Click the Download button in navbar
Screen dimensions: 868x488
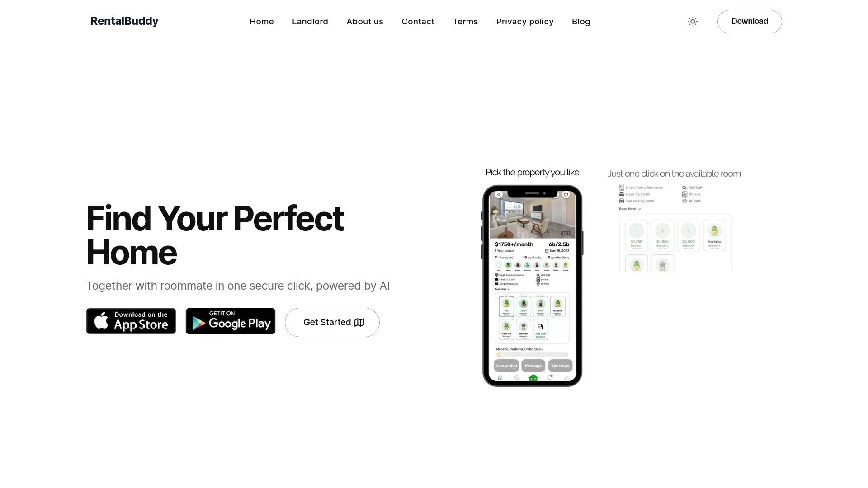750,21
